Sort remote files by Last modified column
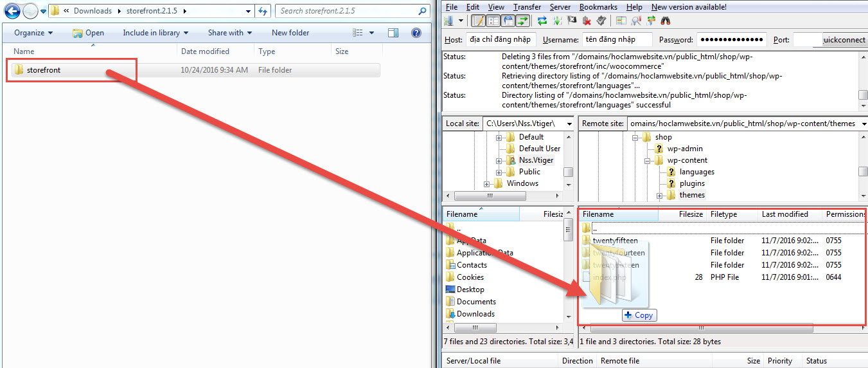Viewport: 868px width, 368px height. coord(790,214)
